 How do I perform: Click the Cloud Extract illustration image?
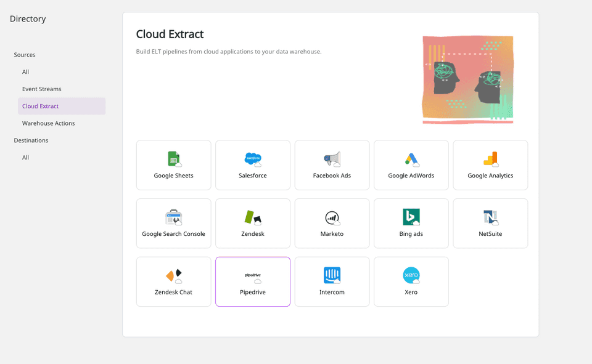467,79
